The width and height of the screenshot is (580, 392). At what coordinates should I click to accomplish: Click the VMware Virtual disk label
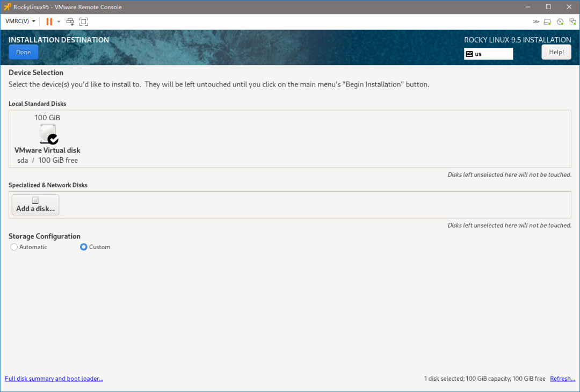point(47,150)
